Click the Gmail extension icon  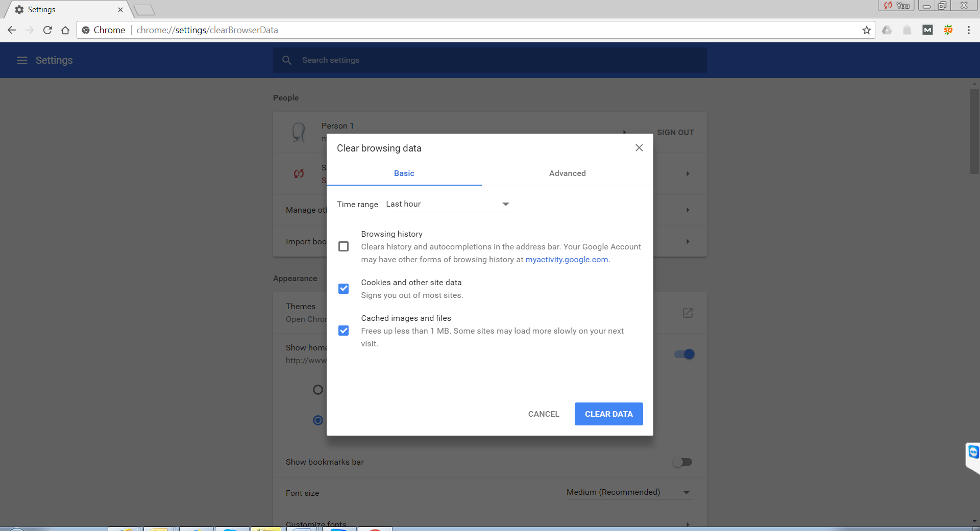(927, 30)
